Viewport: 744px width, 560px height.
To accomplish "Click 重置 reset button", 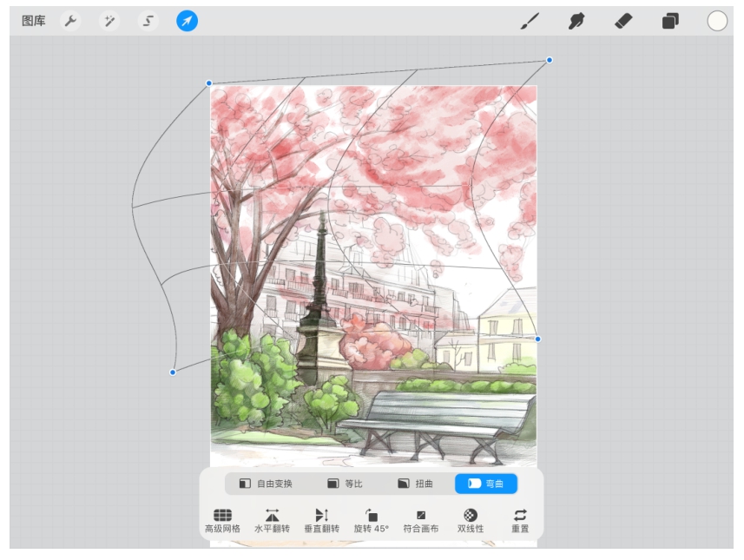I will 520,521.
